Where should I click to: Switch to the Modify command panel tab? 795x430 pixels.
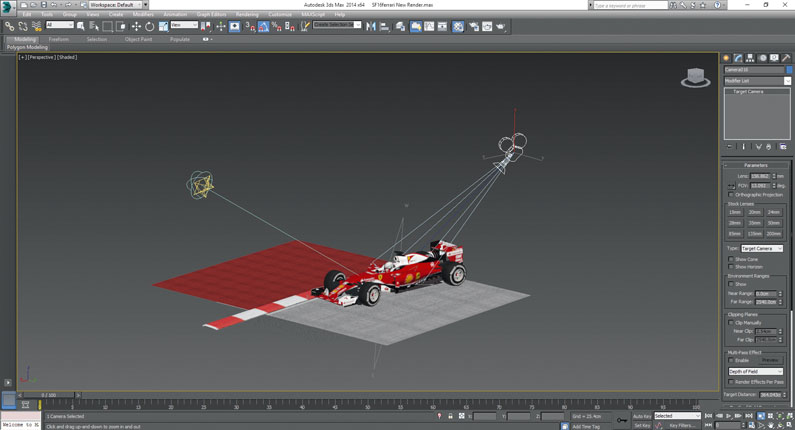coord(738,58)
